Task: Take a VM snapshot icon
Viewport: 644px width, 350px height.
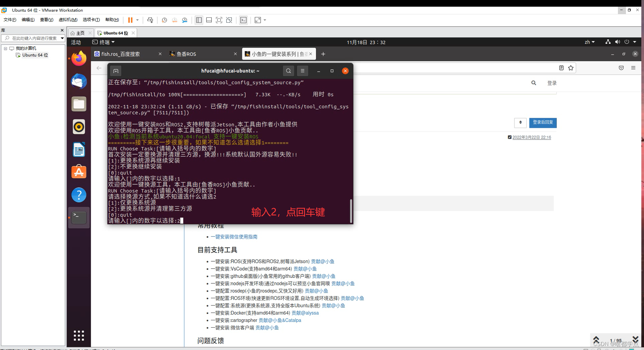Action: coord(164,20)
